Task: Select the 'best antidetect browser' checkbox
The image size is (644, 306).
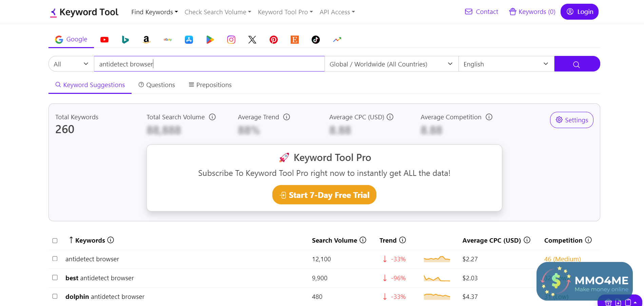Action: click(x=55, y=278)
